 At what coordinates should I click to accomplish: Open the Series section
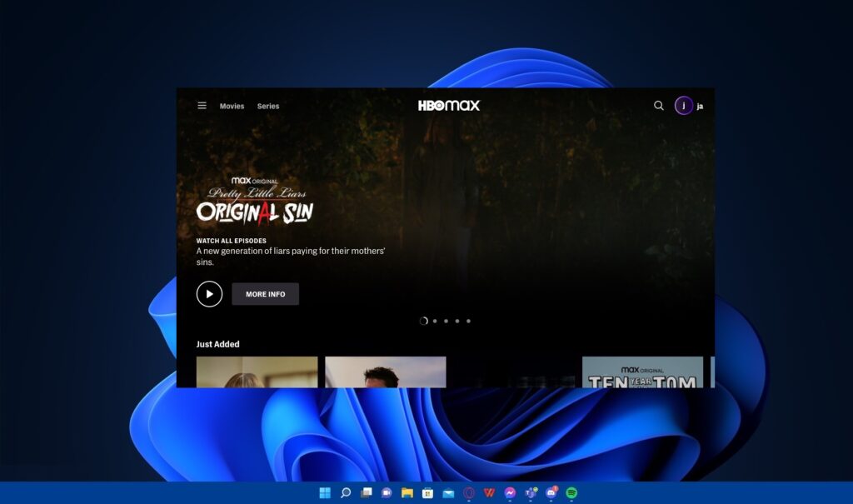tap(268, 106)
